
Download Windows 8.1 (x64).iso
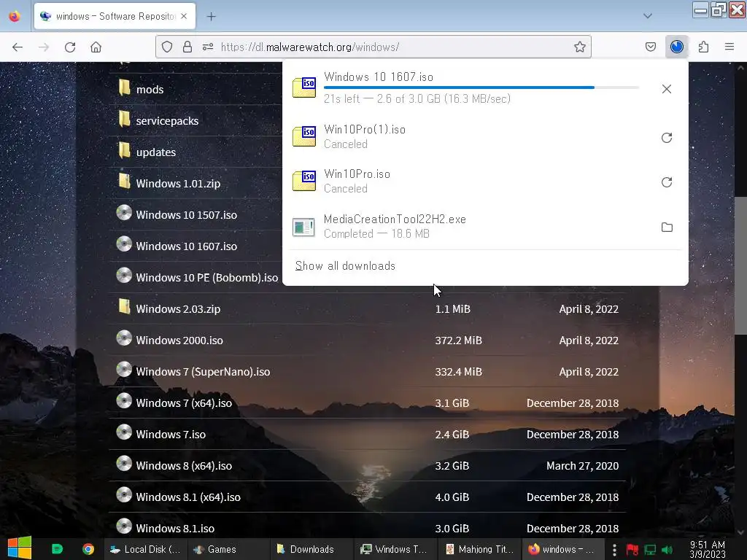pyautogui.click(x=188, y=497)
